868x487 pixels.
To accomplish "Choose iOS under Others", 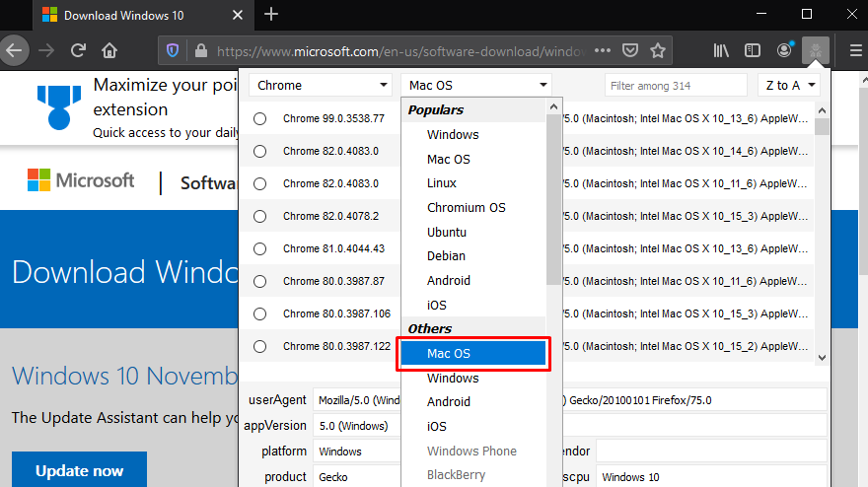I will 473,426.
